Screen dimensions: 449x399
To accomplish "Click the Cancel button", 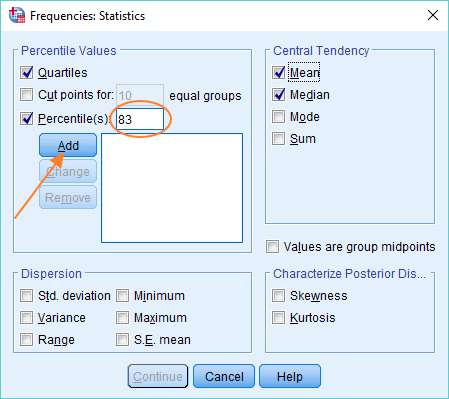I will [x=224, y=376].
